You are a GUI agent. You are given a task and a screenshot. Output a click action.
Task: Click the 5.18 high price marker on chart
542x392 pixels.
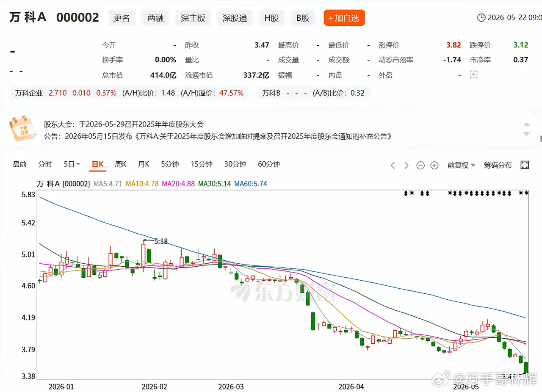(161, 241)
